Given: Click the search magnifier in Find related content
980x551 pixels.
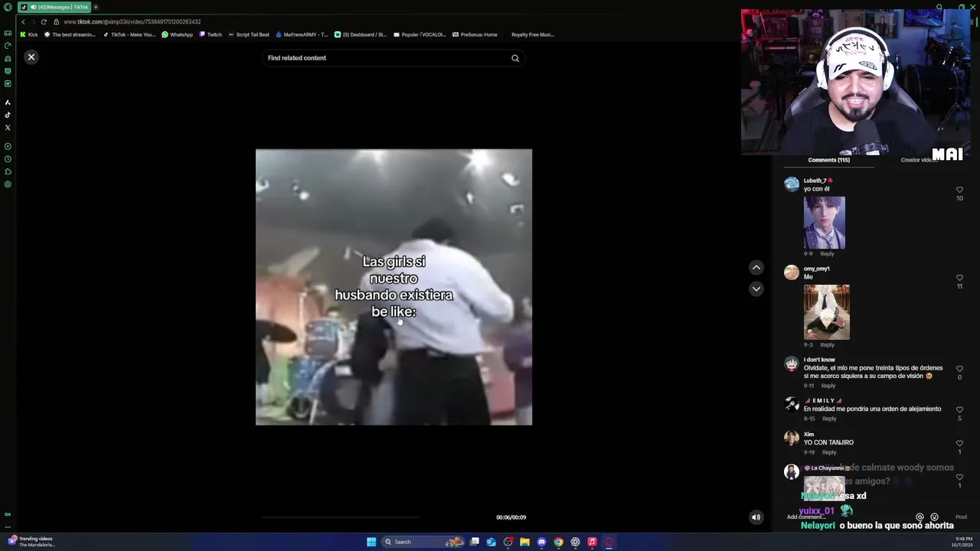Looking at the screenshot, I should click(515, 58).
